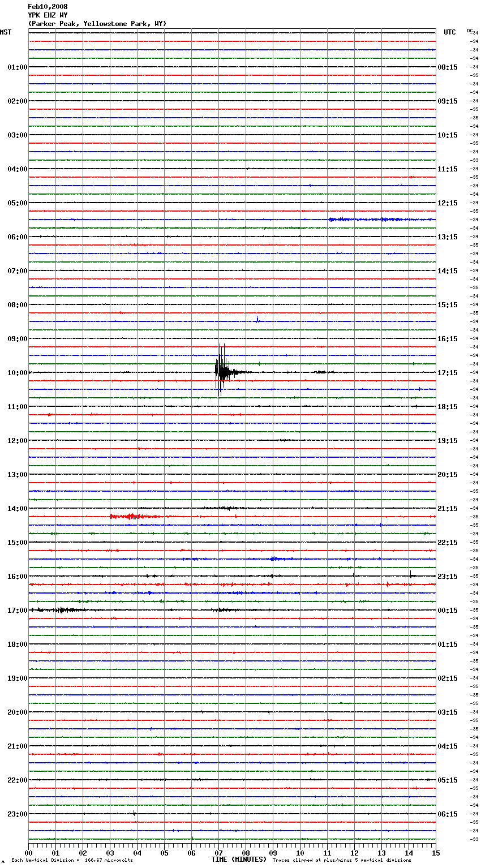Click the small blue spike after 08:00

coord(257,319)
